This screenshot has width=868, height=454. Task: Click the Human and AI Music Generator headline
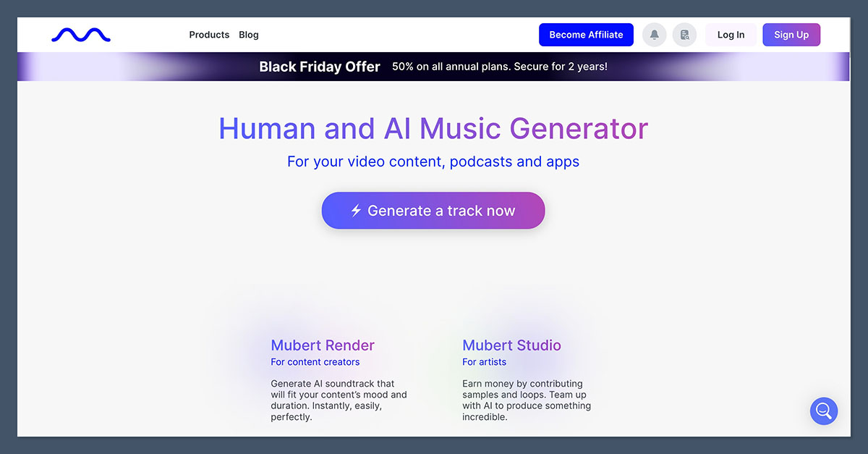click(x=433, y=129)
